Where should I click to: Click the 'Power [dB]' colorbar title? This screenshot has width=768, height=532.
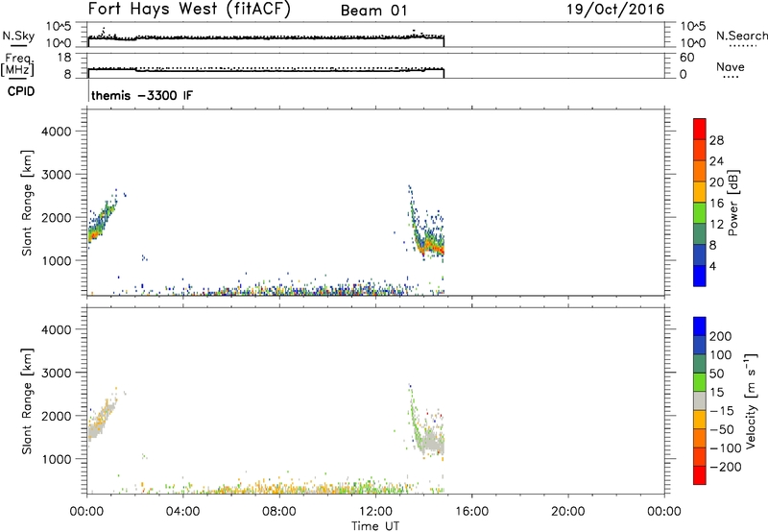(733, 203)
